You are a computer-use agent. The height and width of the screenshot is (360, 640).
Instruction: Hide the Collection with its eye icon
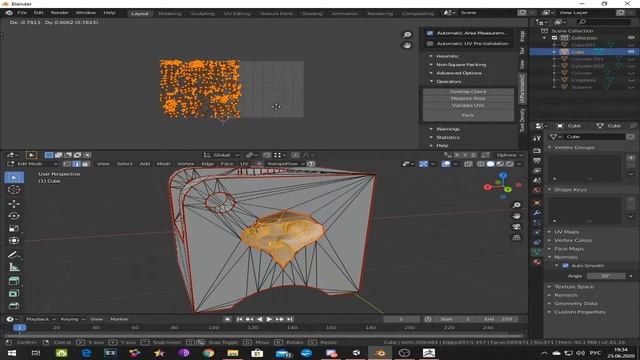(631, 38)
